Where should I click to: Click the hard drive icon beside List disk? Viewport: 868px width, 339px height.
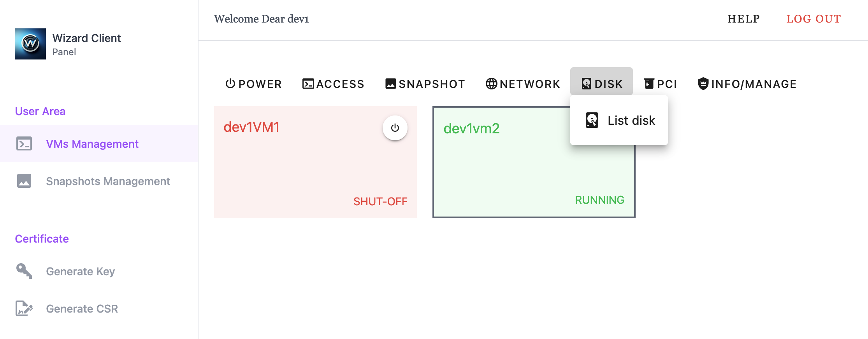[592, 121]
